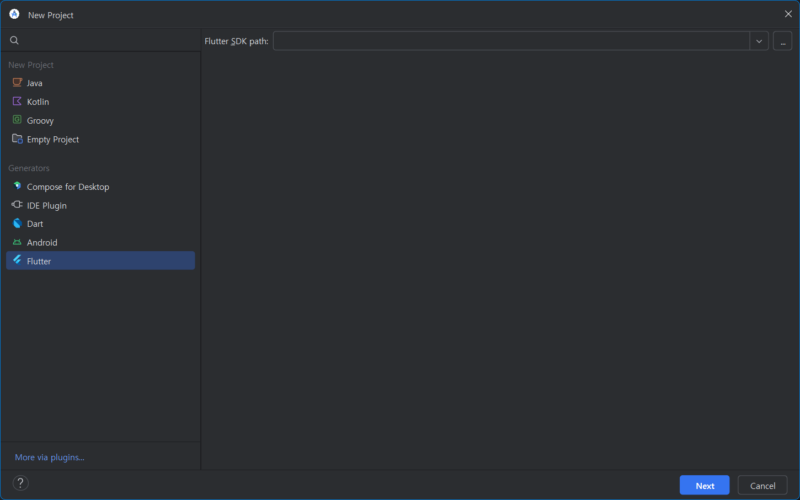Select the Android generator label
The width and height of the screenshot is (800, 500).
click(x=42, y=243)
